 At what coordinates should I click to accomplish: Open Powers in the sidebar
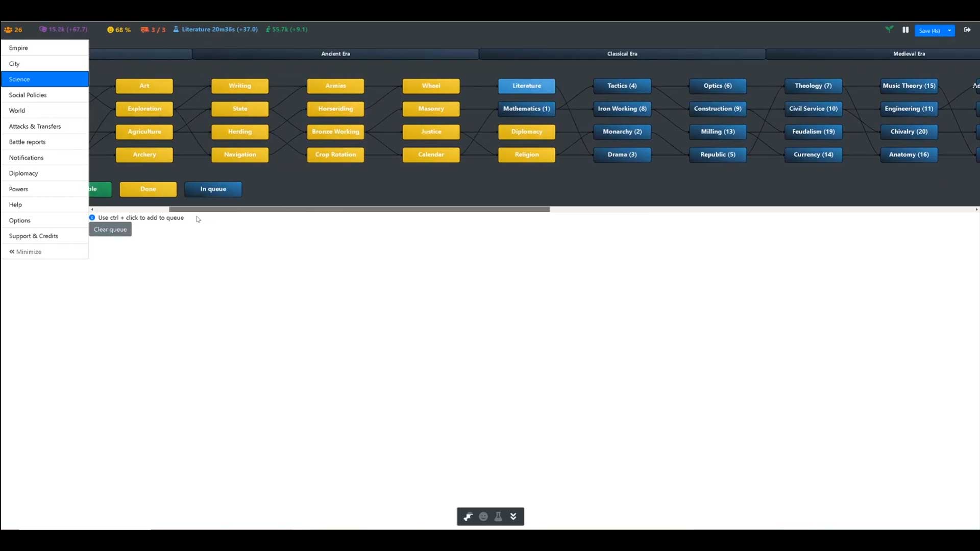click(x=45, y=189)
